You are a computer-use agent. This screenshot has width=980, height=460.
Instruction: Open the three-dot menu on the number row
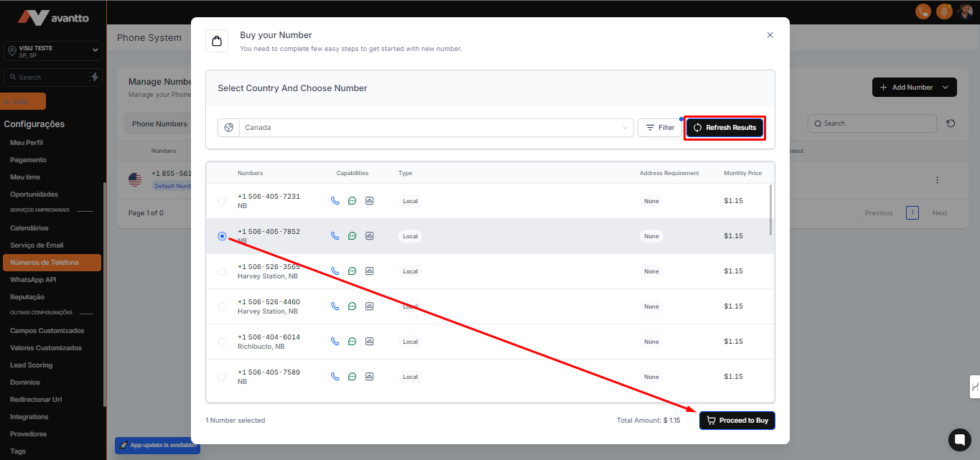tap(937, 180)
